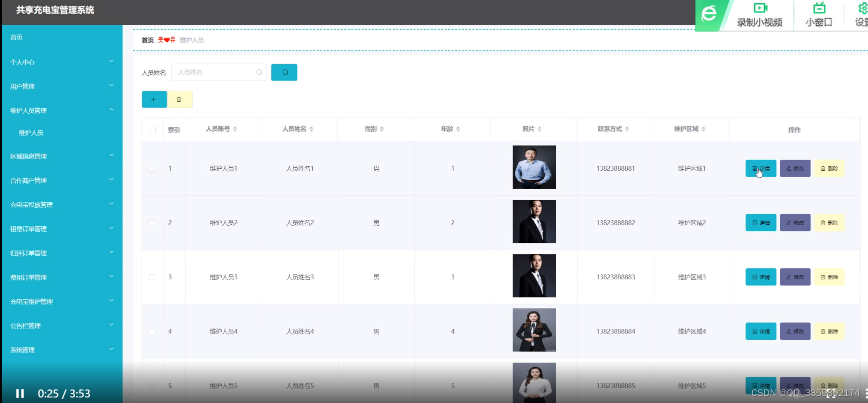Edit the 维护人员2 row

[x=795, y=223]
